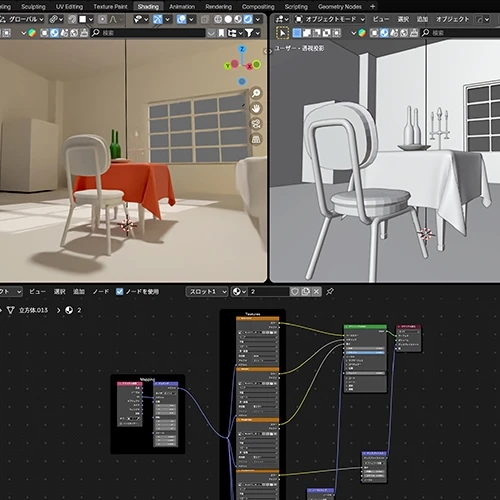Select material preview shading in left viewport

pyautogui.click(x=238, y=19)
